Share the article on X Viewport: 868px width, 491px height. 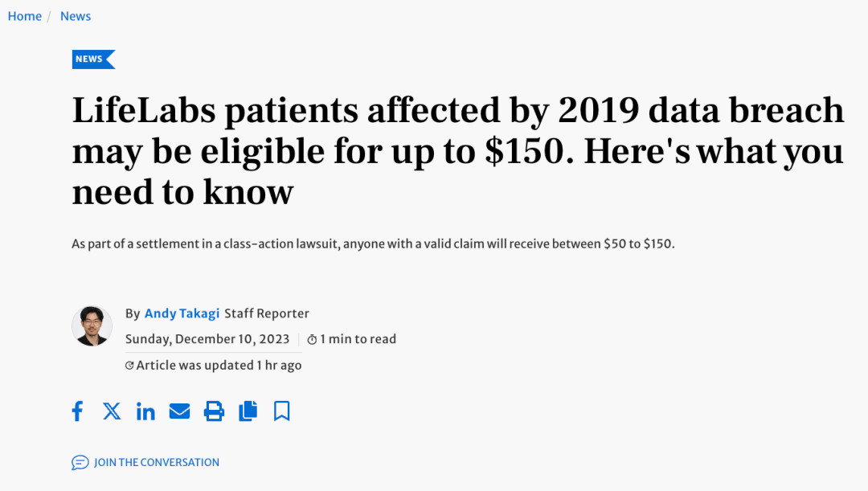pos(111,411)
